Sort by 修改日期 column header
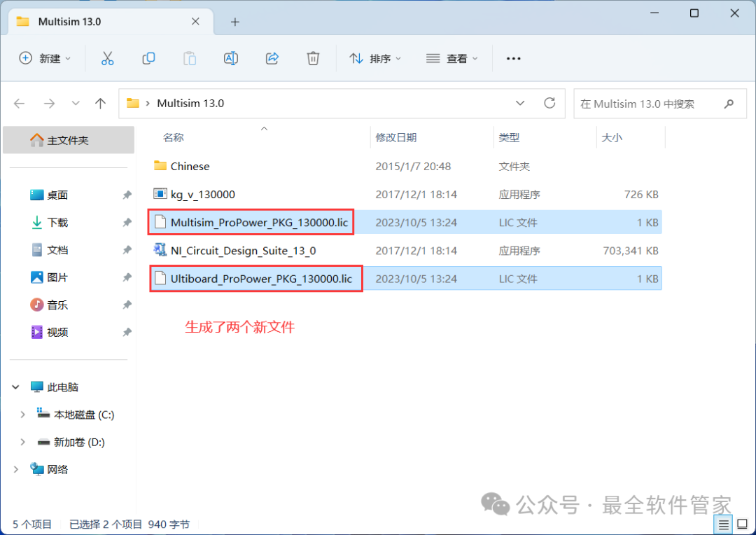The height and width of the screenshot is (535, 756). pos(395,137)
